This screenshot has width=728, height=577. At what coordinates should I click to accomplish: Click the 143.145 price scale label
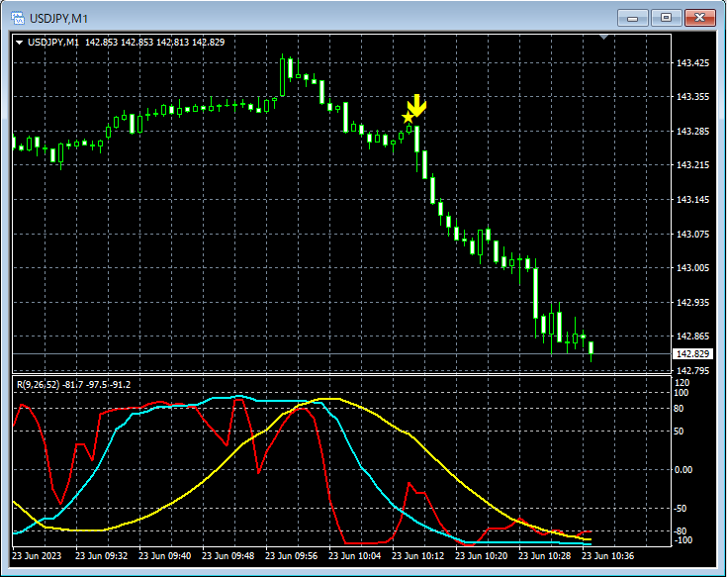(692, 200)
